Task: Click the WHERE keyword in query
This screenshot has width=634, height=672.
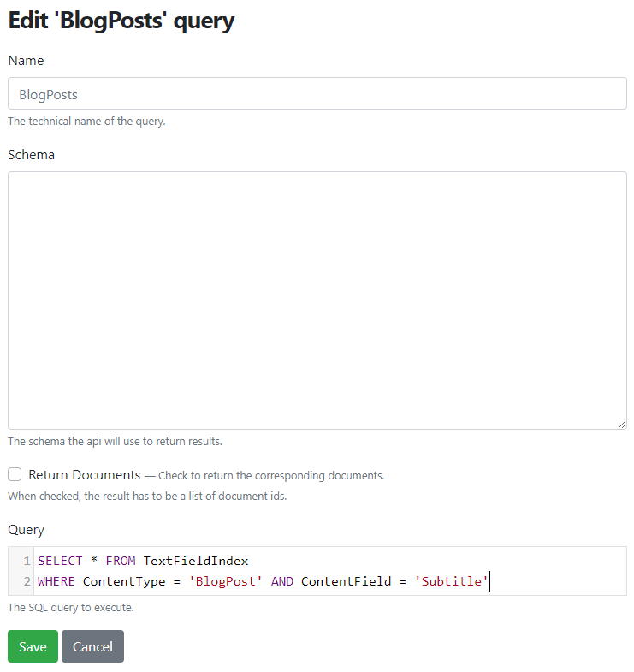Action: (56, 581)
